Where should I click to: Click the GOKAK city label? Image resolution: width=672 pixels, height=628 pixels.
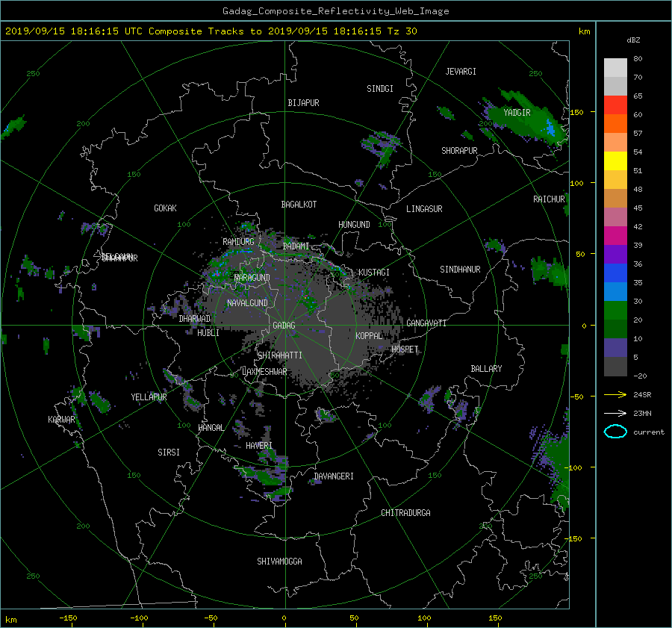(x=166, y=208)
